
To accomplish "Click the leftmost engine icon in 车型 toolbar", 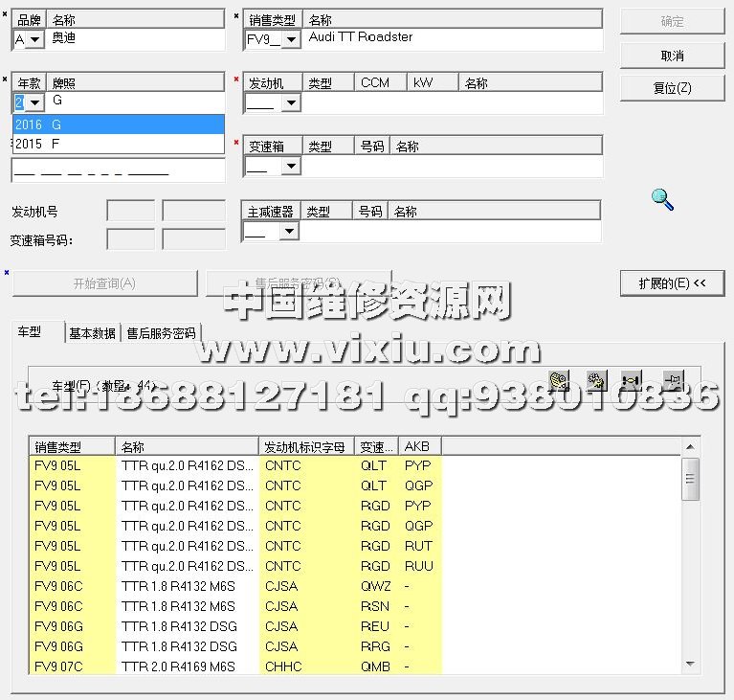I will 560,380.
